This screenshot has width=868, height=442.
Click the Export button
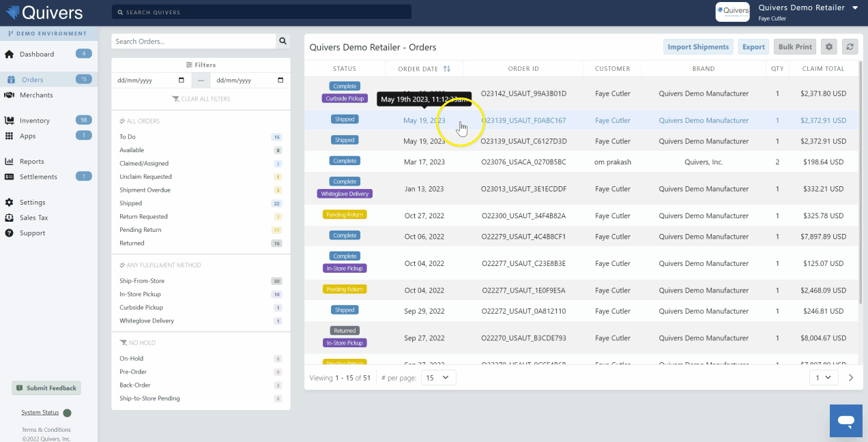point(753,47)
